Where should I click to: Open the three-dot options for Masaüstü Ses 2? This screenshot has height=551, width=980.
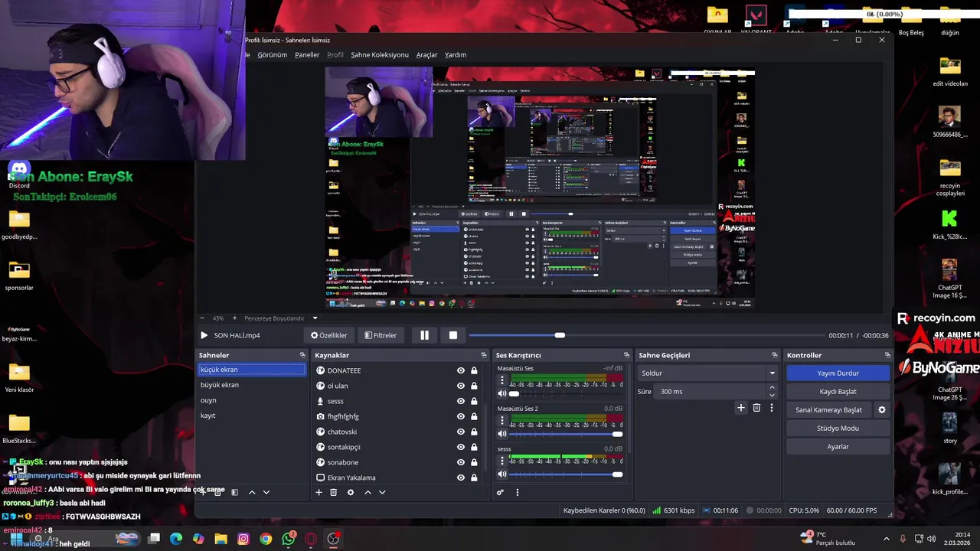[502, 420]
